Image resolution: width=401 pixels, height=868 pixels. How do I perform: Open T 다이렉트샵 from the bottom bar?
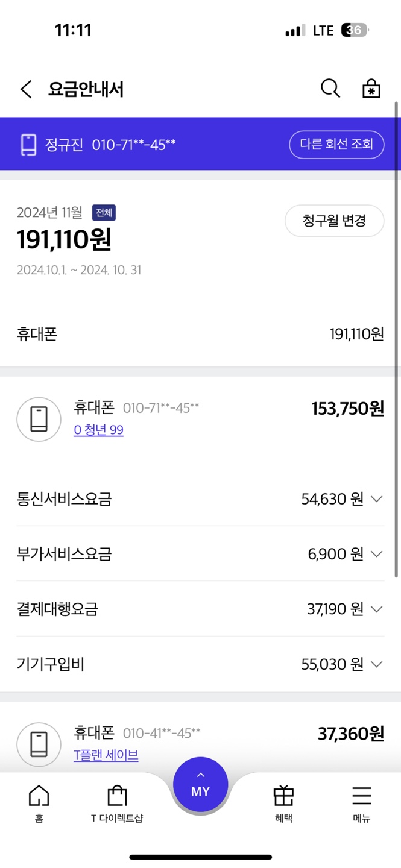(x=118, y=802)
